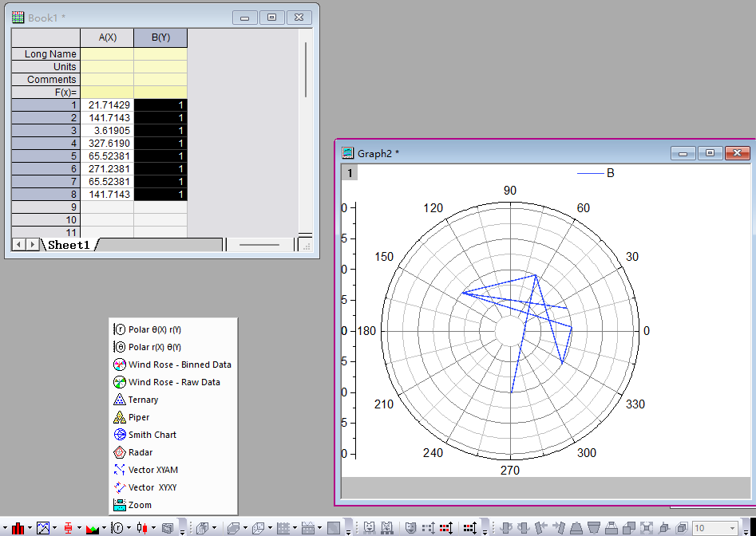Screen dimensions: 756x536
Task: Click sheet tab scroll right arrow
Action: 32,245
